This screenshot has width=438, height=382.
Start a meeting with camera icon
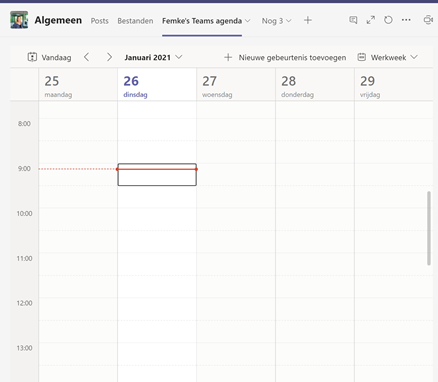coord(428,20)
